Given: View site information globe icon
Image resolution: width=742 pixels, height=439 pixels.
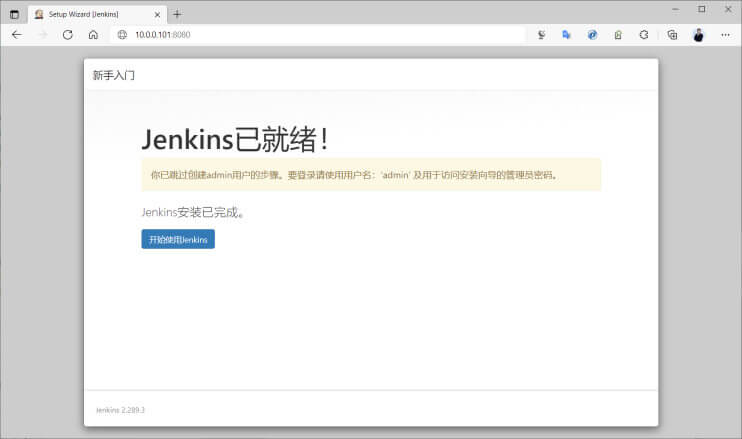Looking at the screenshot, I should pos(122,35).
